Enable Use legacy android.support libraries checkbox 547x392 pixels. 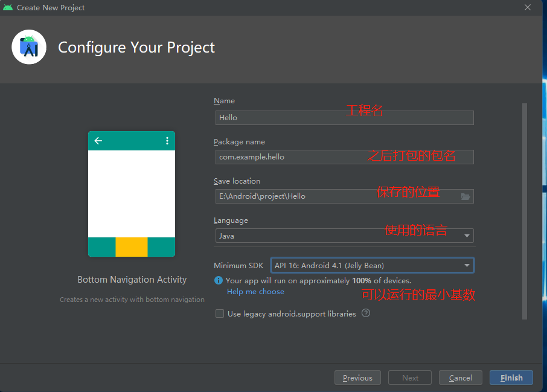220,313
